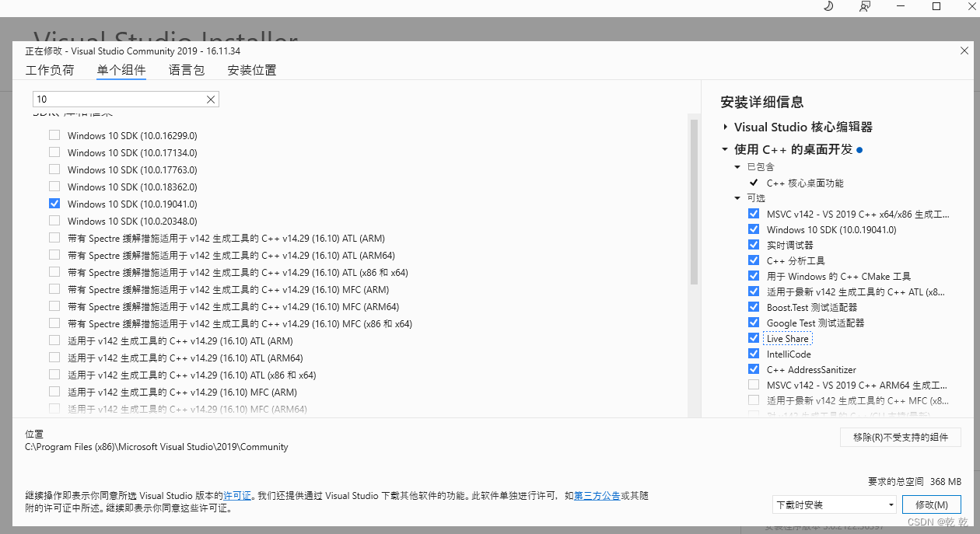Image resolution: width=980 pixels, height=534 pixels.
Task: Uncheck Live Share in install details
Action: click(753, 338)
